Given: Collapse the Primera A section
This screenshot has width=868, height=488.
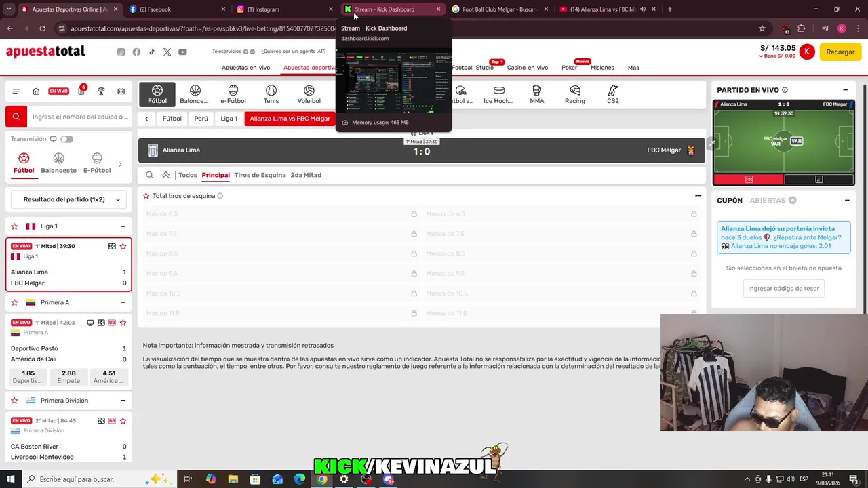Looking at the screenshot, I should 123,302.
